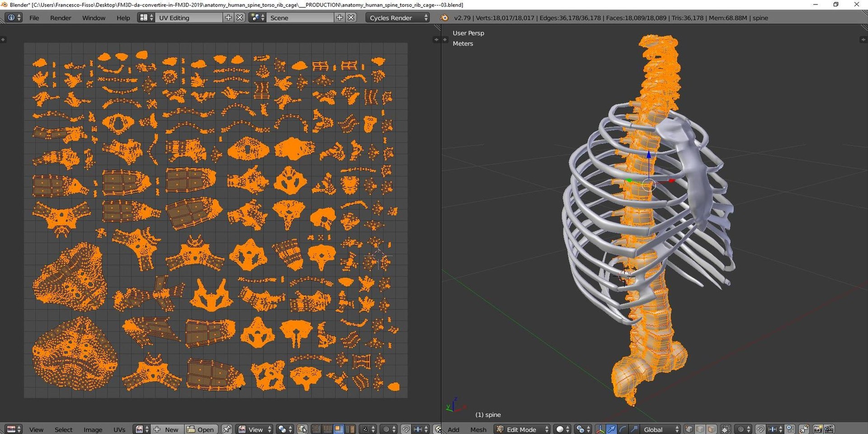Viewport: 868px width, 434px height.
Task: Open the File menu
Action: [34, 18]
